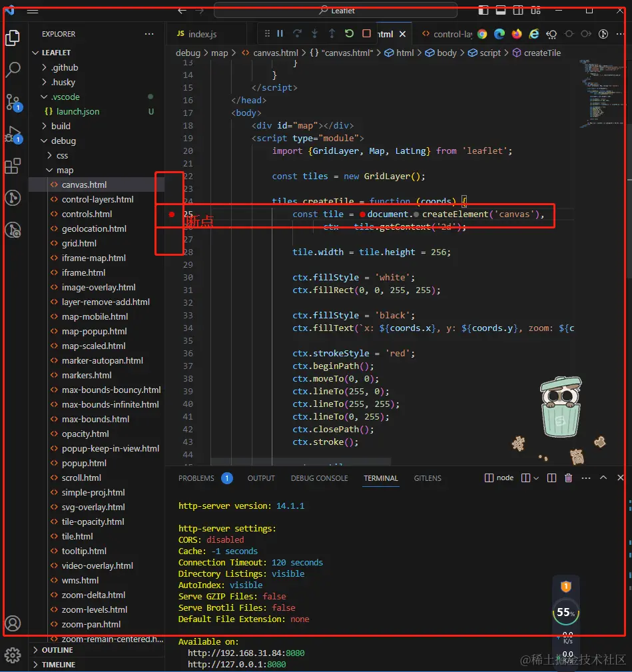Toggle secondary side bar layout icon
The width and height of the screenshot is (632, 672).
coord(518,10)
